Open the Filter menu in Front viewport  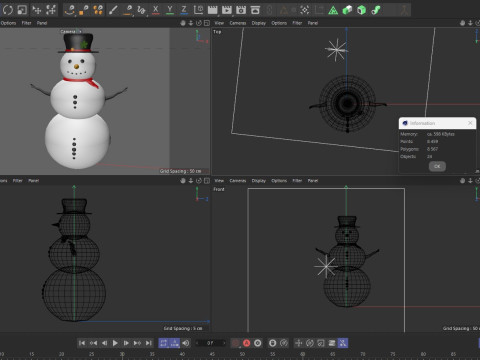tap(297, 181)
